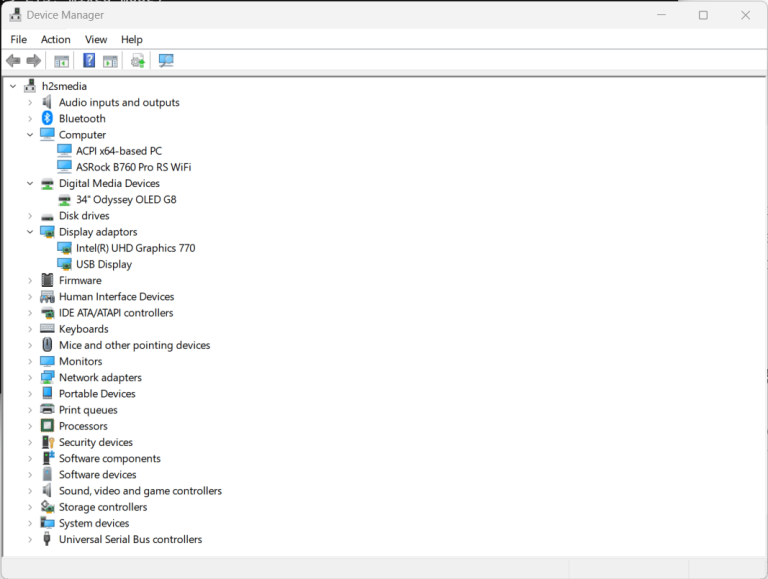The width and height of the screenshot is (768, 579).
Task: Open the Action menu
Action: pyautogui.click(x=55, y=39)
